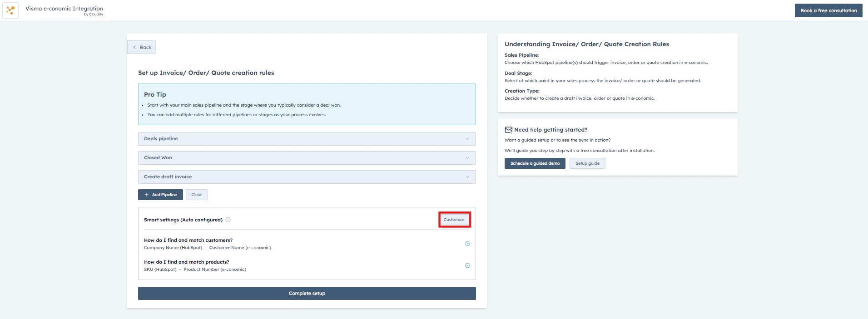Click 'Set up Invoice/ Order/ Quote creation rules'
This screenshot has width=868, height=319.
(206, 73)
